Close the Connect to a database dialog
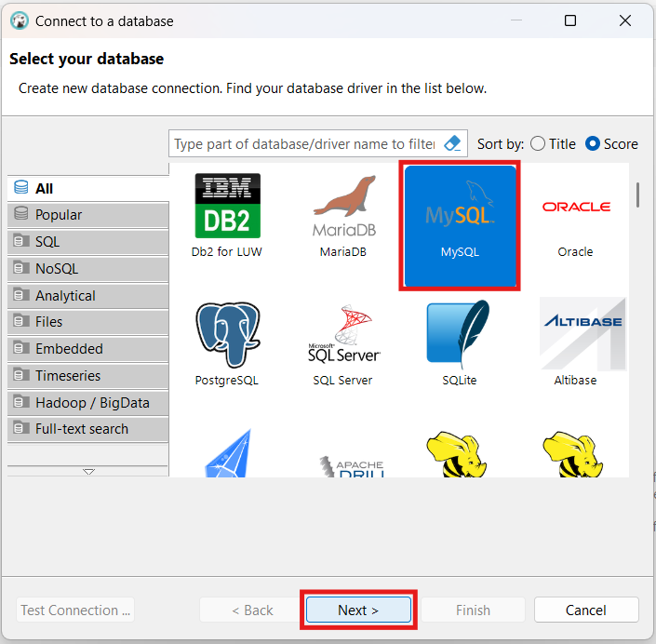656x644 pixels. click(625, 20)
